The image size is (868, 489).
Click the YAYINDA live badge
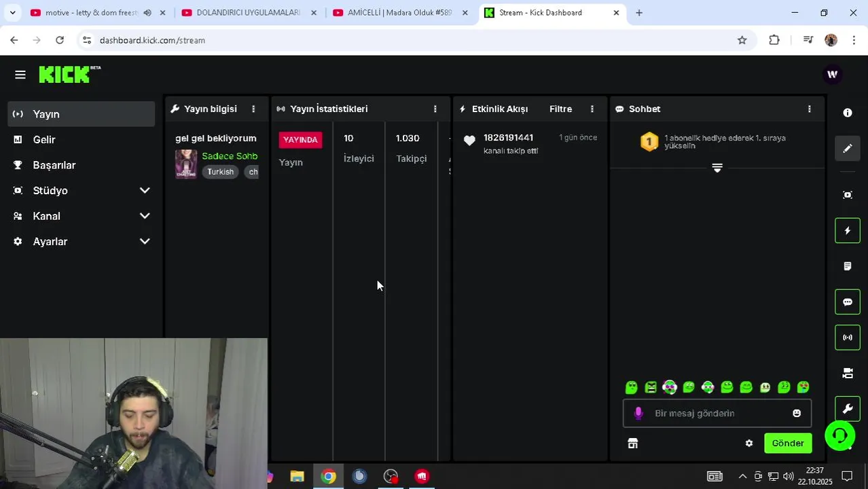click(x=300, y=140)
